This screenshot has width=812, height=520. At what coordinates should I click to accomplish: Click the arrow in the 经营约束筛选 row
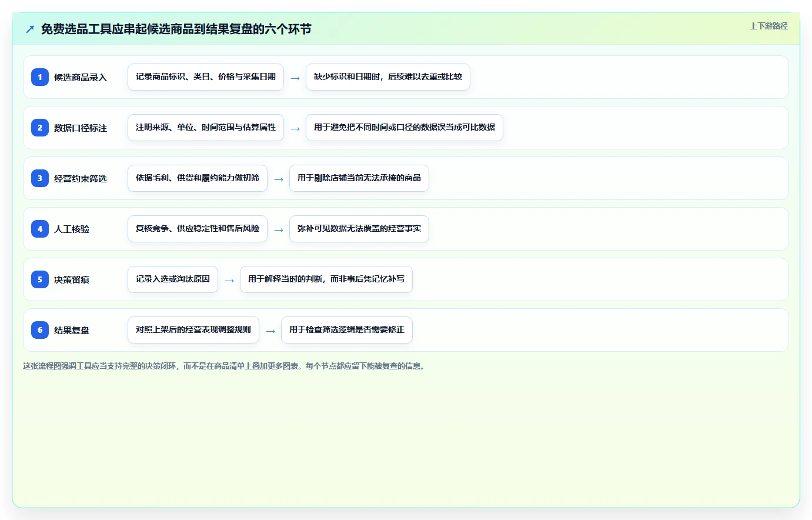click(279, 179)
